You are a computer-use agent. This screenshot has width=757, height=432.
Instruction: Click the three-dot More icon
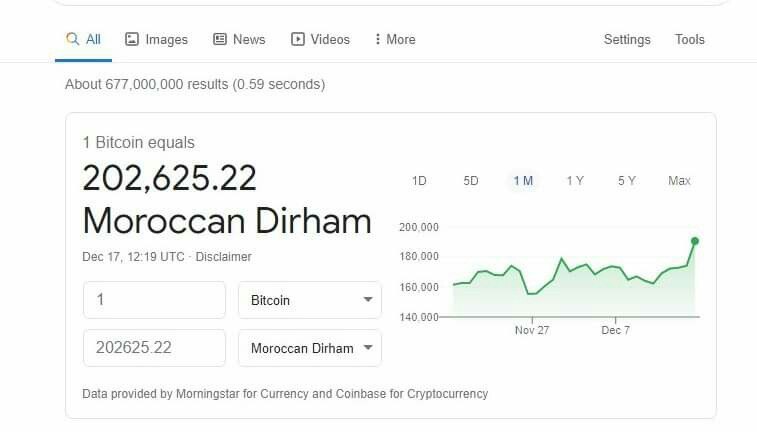[x=378, y=39]
